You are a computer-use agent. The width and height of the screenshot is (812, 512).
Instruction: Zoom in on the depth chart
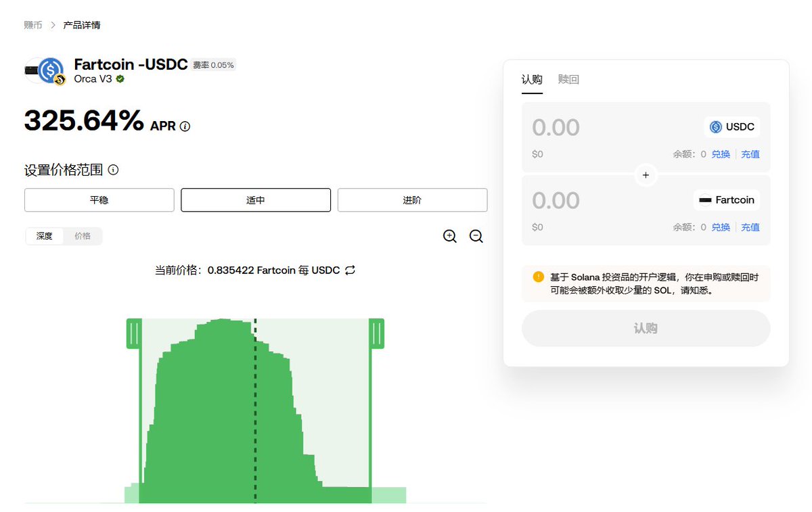pos(450,236)
